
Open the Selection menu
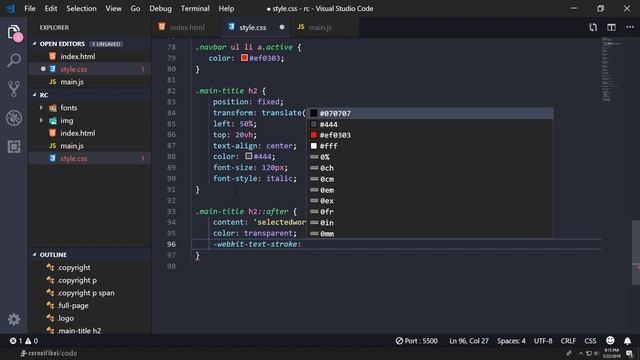(81, 8)
